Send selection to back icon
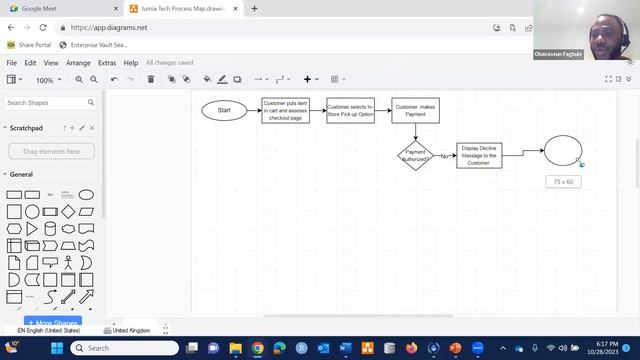This screenshot has height=360, width=640. tap(187, 79)
